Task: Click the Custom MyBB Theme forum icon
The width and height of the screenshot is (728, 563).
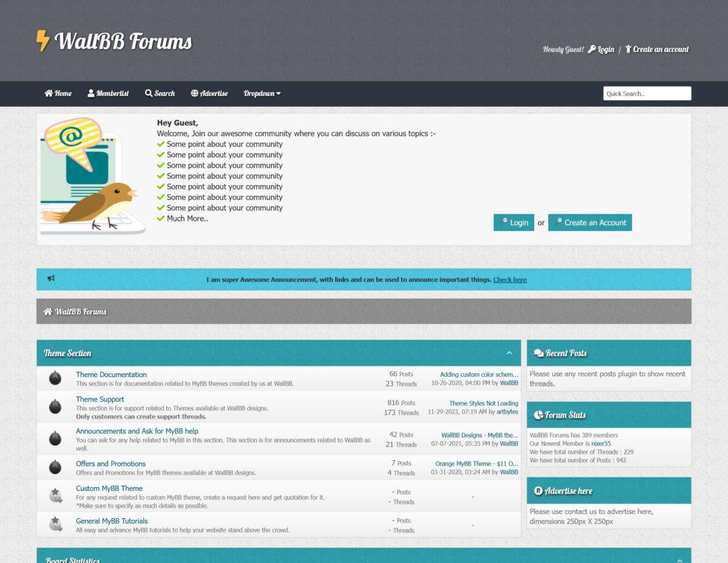Action: click(x=55, y=495)
